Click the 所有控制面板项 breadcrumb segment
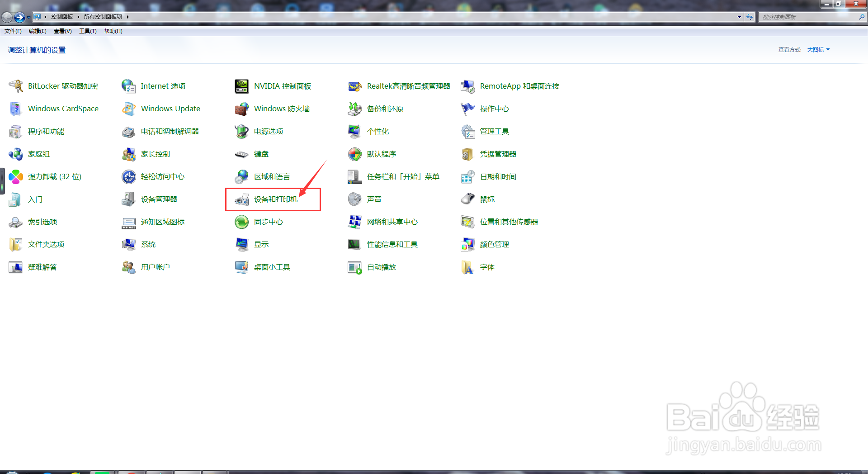The width and height of the screenshot is (868, 474). pyautogui.click(x=103, y=17)
